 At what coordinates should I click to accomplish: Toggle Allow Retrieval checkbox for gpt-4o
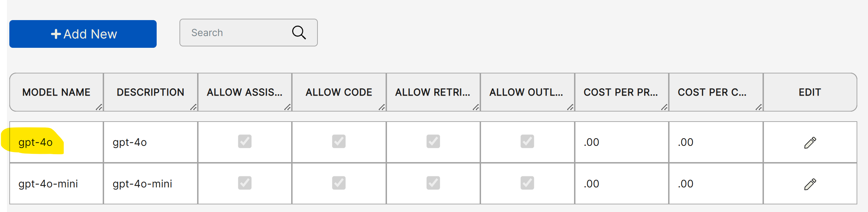point(433,141)
